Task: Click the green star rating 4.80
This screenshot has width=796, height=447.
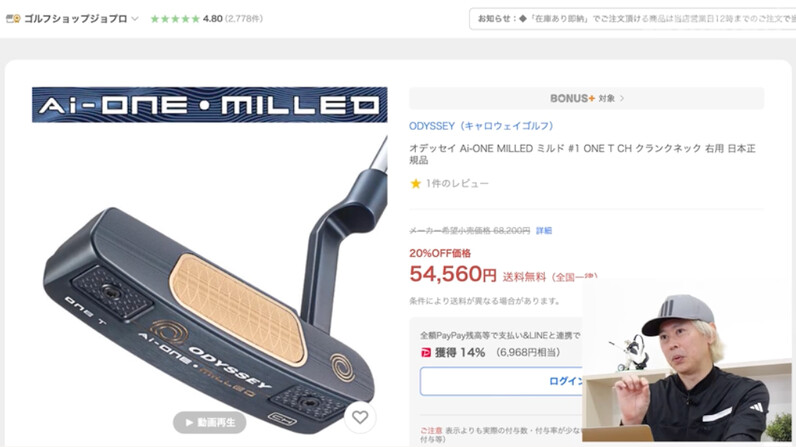Action: pos(186,19)
